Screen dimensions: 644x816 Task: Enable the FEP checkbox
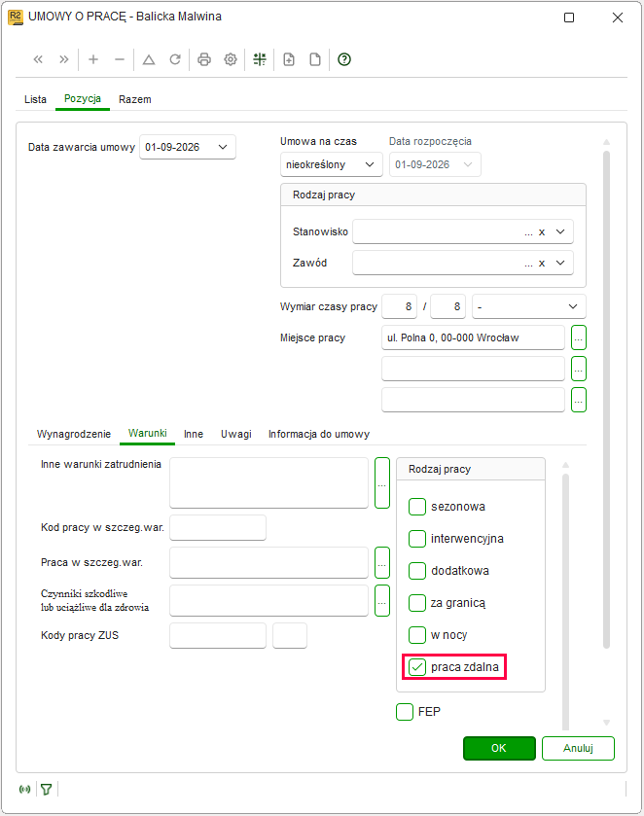pyautogui.click(x=405, y=711)
